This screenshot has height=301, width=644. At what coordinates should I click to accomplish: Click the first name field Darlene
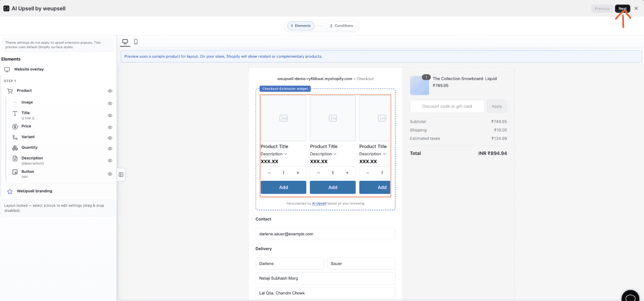[x=290, y=264]
